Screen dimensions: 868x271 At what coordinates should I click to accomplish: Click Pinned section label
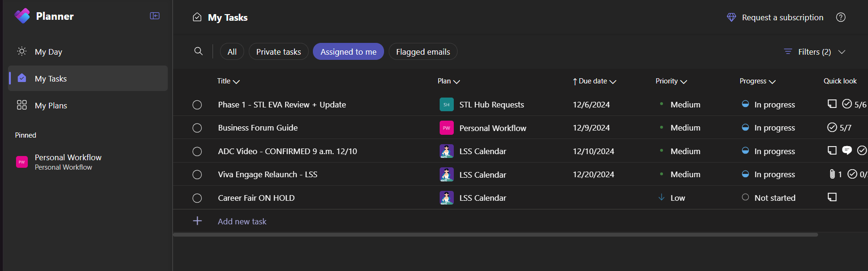click(25, 135)
